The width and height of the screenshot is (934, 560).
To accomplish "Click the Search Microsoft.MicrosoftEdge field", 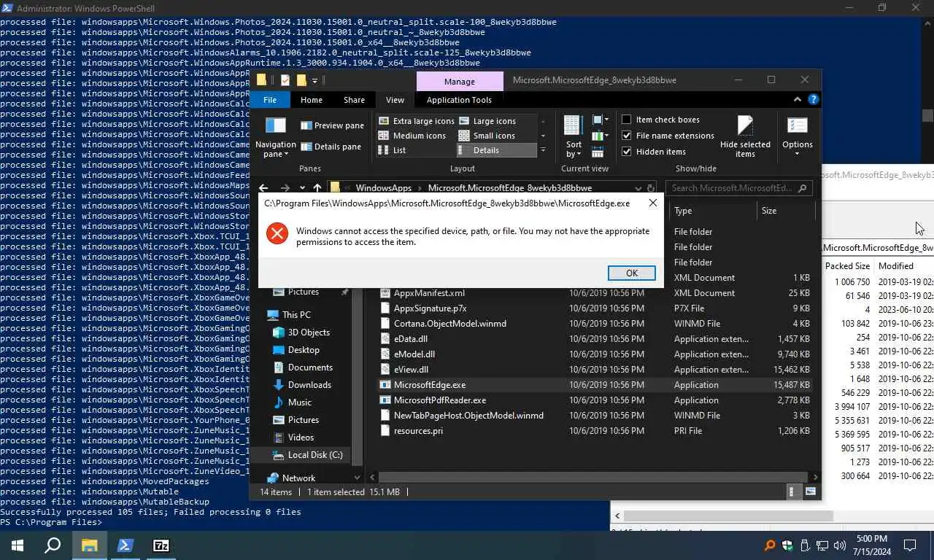I will (738, 188).
